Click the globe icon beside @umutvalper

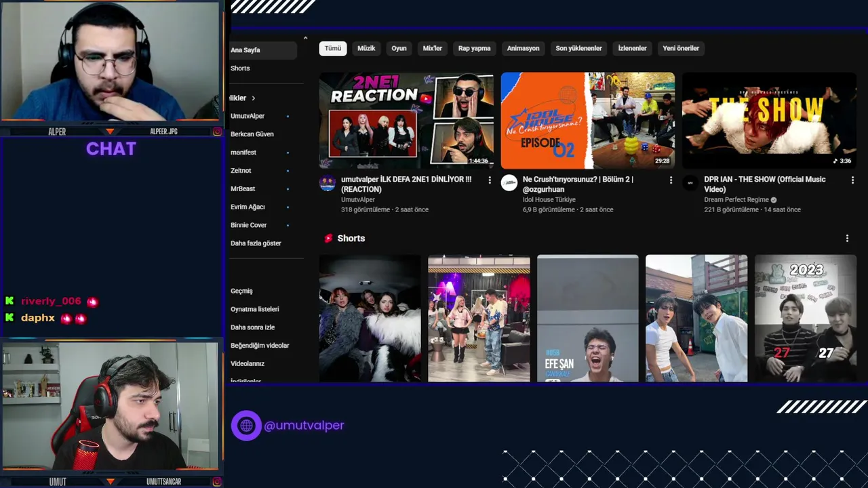246,426
